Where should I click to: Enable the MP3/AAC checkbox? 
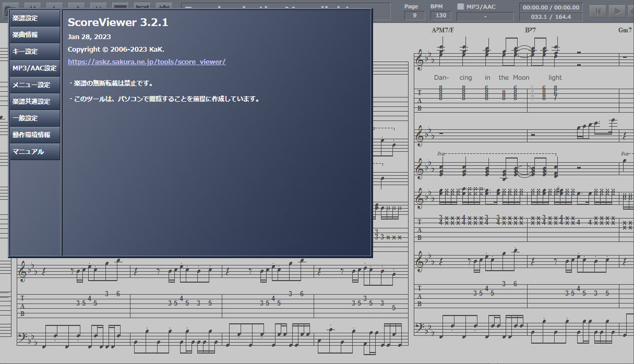[461, 6]
